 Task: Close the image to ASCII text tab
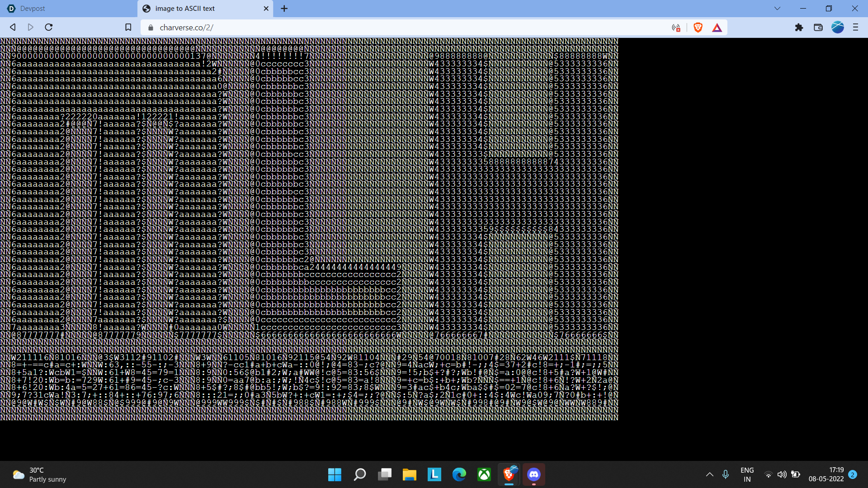click(x=266, y=9)
